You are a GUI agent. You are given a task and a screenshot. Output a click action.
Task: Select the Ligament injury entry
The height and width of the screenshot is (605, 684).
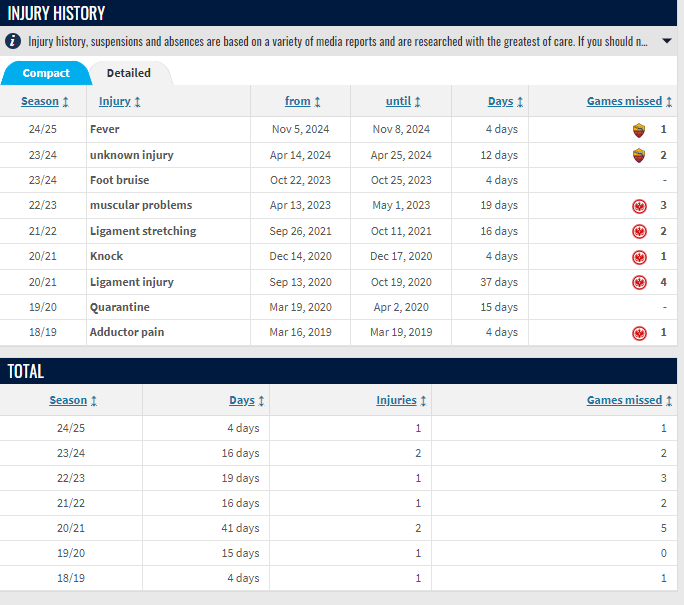131,282
